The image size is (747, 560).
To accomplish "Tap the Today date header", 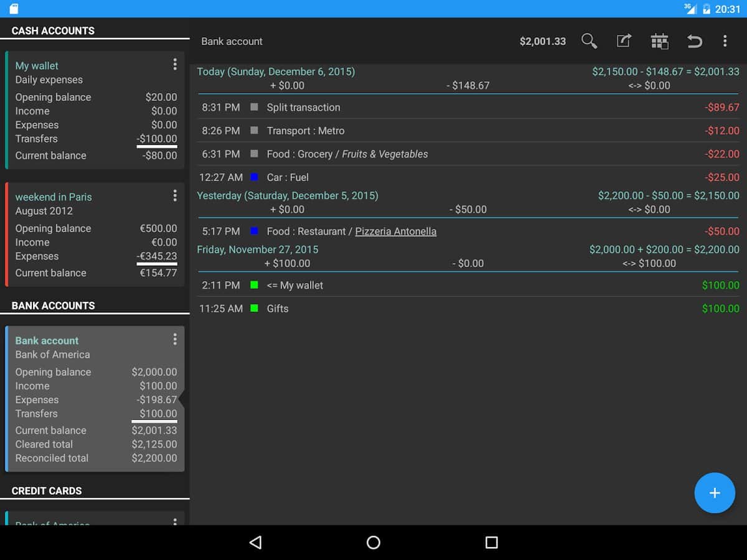I will coord(276,72).
